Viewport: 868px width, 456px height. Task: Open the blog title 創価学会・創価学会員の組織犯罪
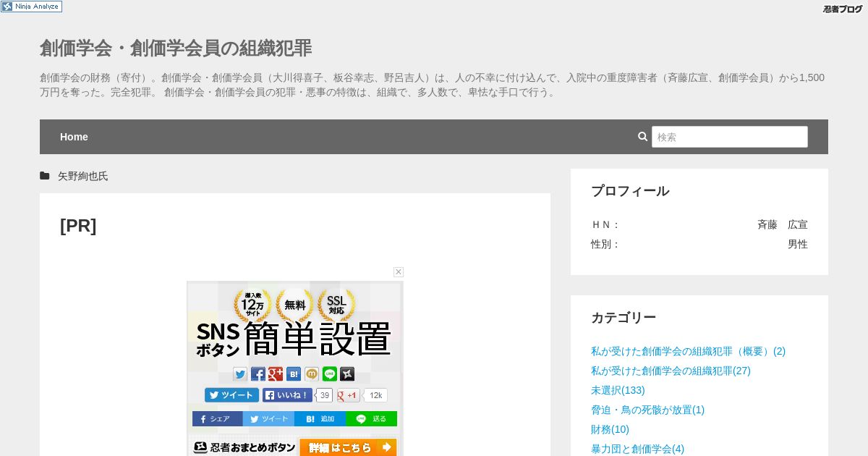(x=176, y=48)
